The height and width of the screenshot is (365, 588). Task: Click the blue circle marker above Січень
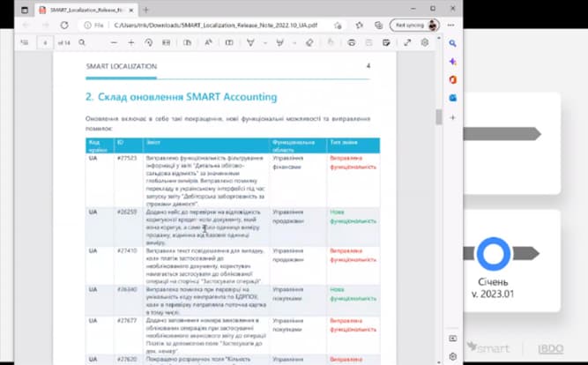click(493, 254)
